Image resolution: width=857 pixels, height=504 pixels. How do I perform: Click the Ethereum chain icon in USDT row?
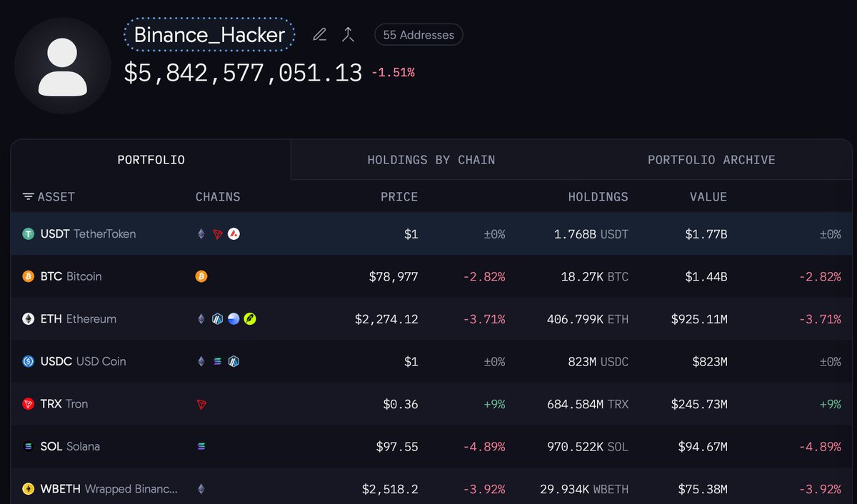point(201,233)
